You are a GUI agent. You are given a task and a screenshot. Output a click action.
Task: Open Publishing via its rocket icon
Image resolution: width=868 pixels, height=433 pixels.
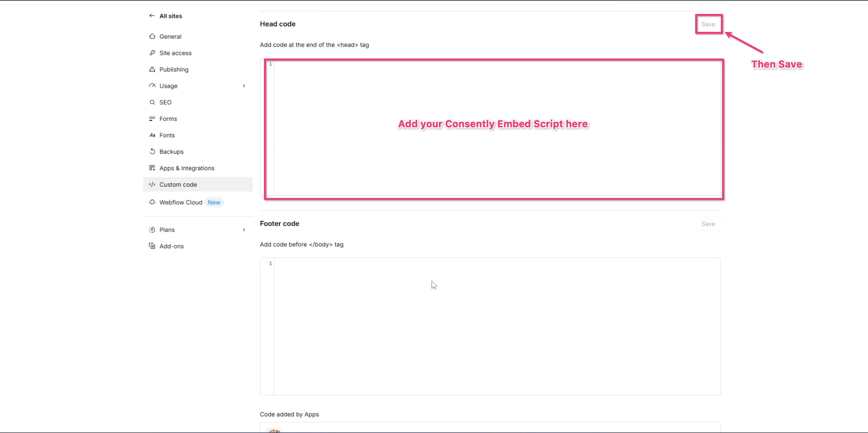point(152,69)
